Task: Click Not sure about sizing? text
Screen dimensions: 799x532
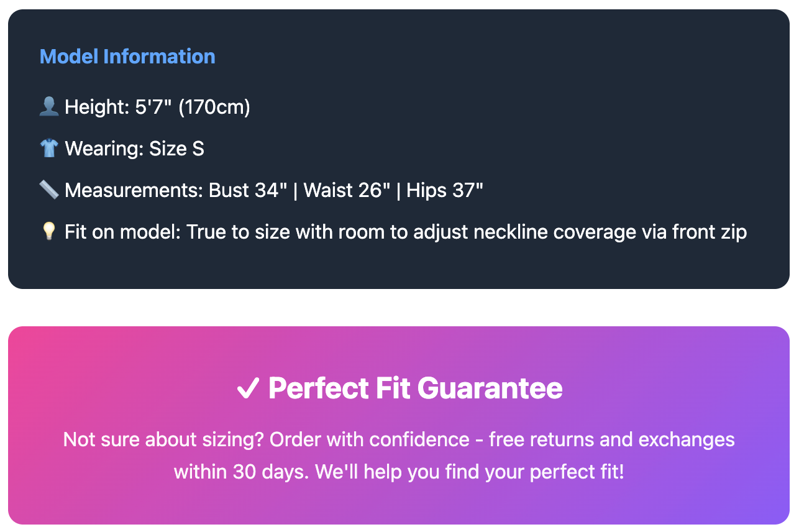Action: pyautogui.click(x=164, y=440)
